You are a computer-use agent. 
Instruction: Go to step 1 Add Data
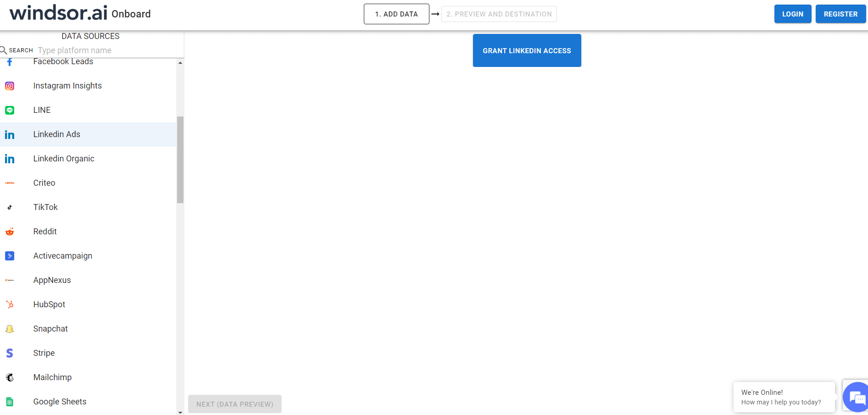coord(396,14)
